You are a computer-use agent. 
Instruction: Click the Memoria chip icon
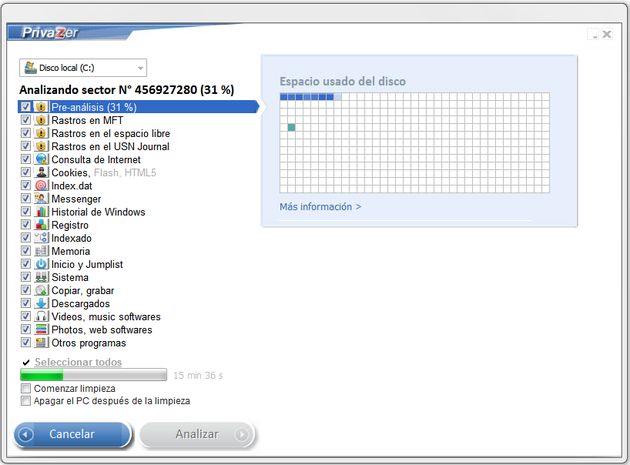pyautogui.click(x=41, y=251)
